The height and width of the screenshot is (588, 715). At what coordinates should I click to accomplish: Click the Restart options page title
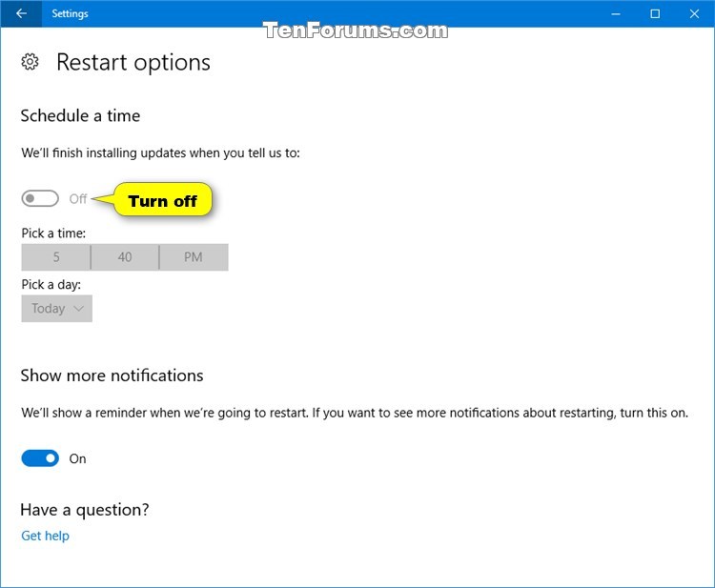(x=133, y=63)
